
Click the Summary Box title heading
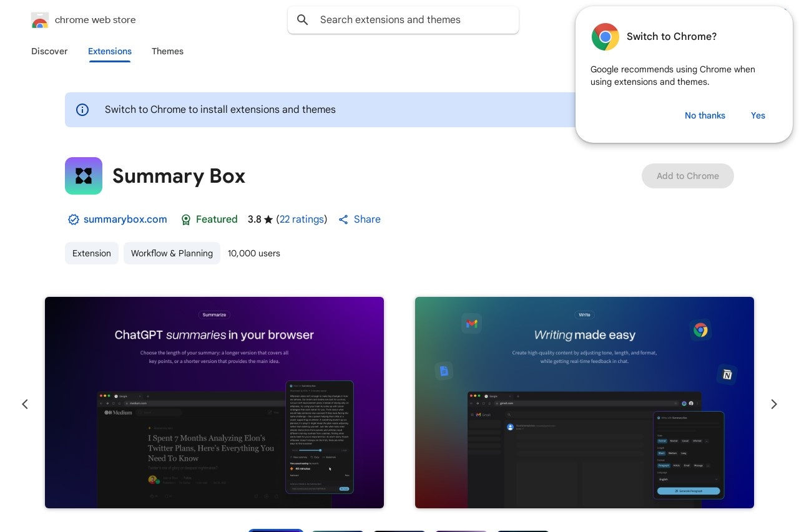(179, 176)
